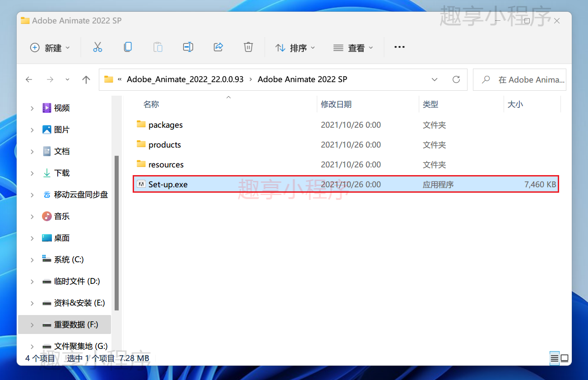Select the Set-up.exe file name

click(x=168, y=185)
